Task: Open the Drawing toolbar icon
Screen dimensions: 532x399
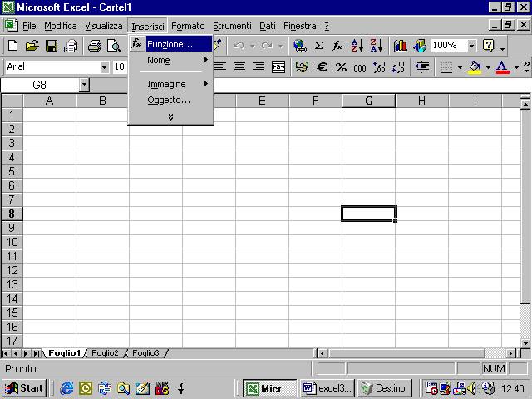Action: [x=420, y=46]
